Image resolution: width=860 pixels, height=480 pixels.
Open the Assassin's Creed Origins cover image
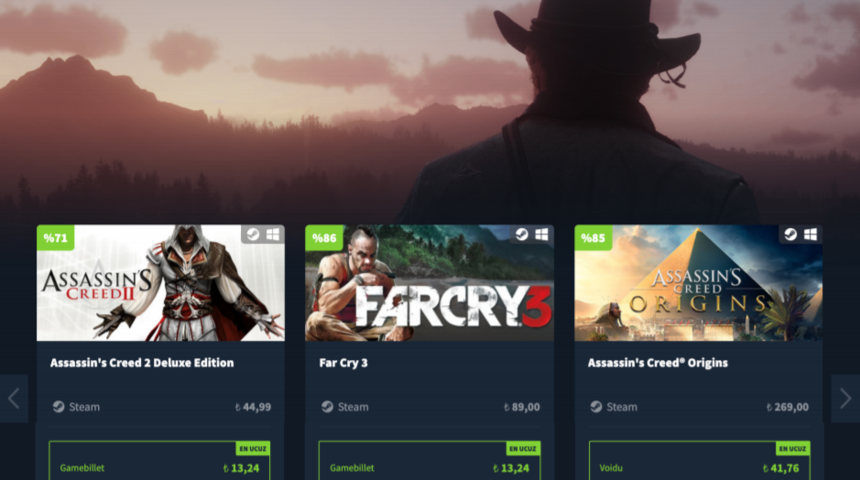coord(698,283)
